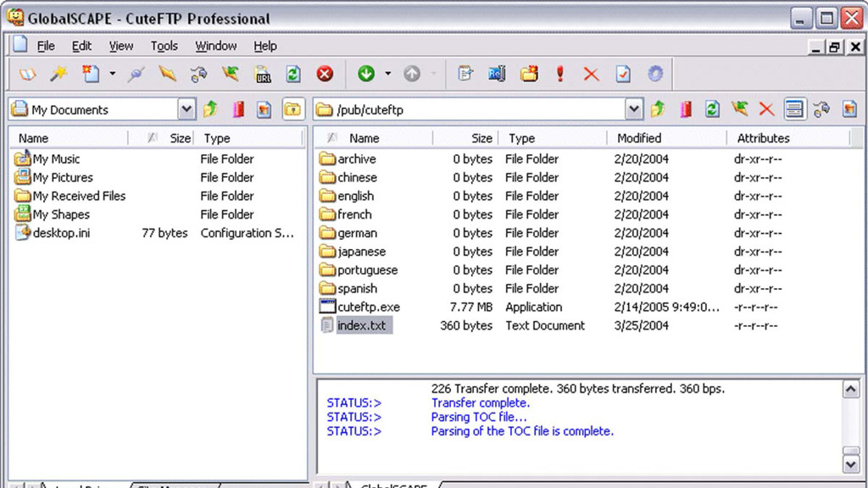Open the Window menu
The height and width of the screenshot is (488, 868).
[216, 46]
